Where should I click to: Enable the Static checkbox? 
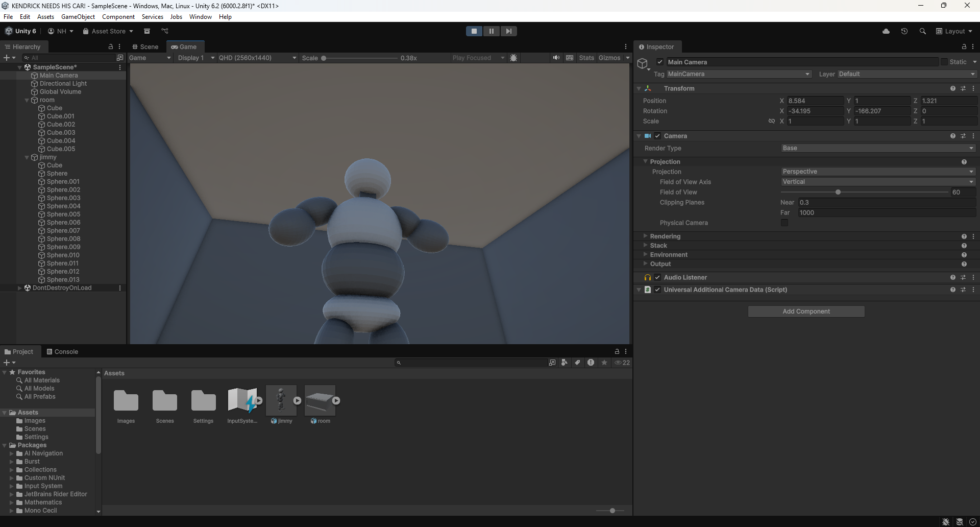point(944,62)
